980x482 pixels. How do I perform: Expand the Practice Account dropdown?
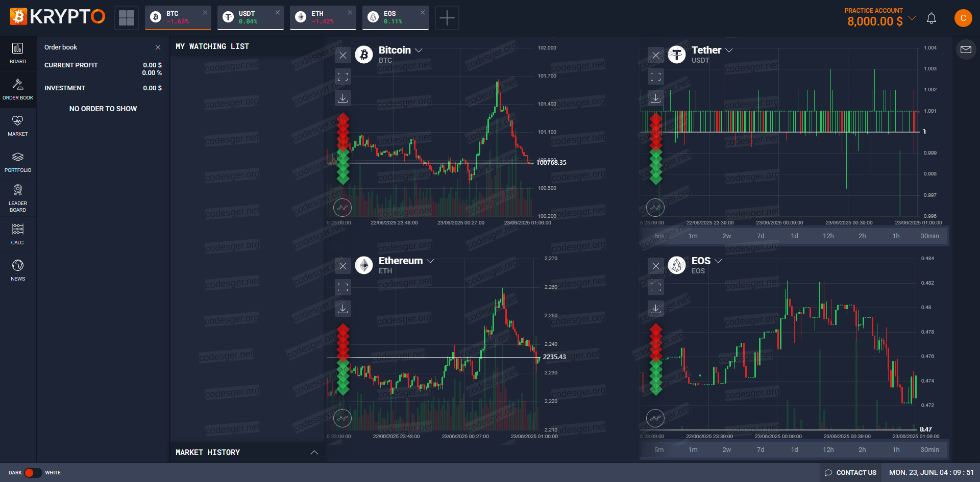click(912, 18)
